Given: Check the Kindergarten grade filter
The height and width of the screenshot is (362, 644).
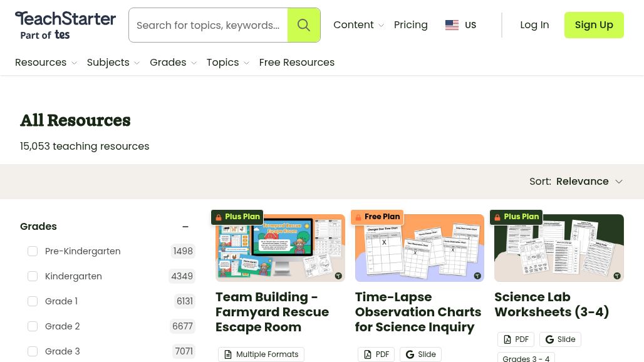Looking at the screenshot, I should (33, 276).
